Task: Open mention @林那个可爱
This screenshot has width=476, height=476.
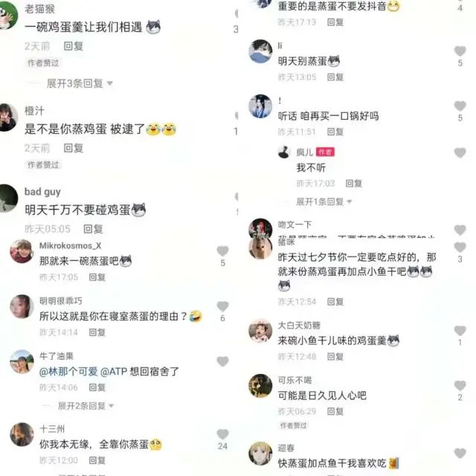Action: click(x=68, y=371)
